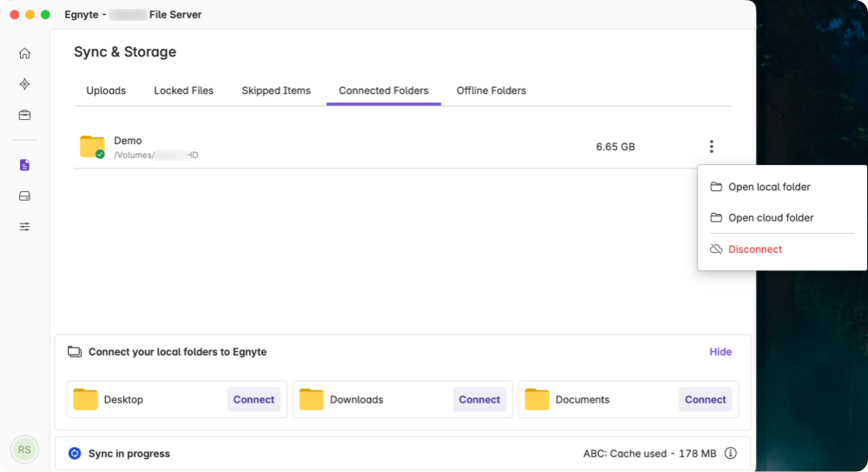
Task: Connect the Downloads folder
Action: tap(480, 400)
